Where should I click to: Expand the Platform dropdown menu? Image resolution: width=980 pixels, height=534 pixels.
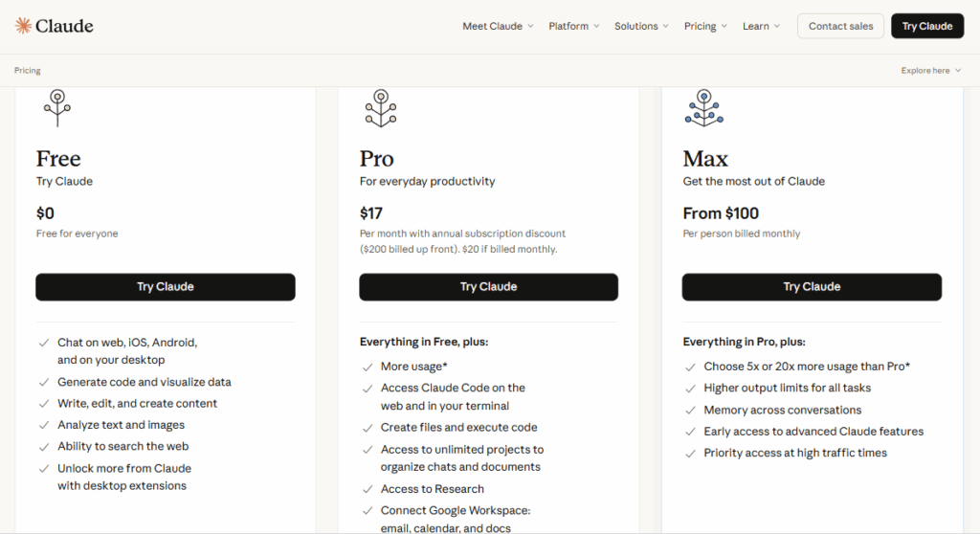click(x=574, y=26)
